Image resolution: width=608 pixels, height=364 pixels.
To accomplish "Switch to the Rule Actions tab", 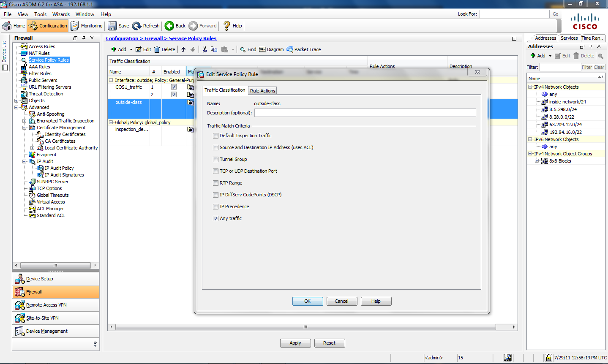I will pyautogui.click(x=262, y=91).
